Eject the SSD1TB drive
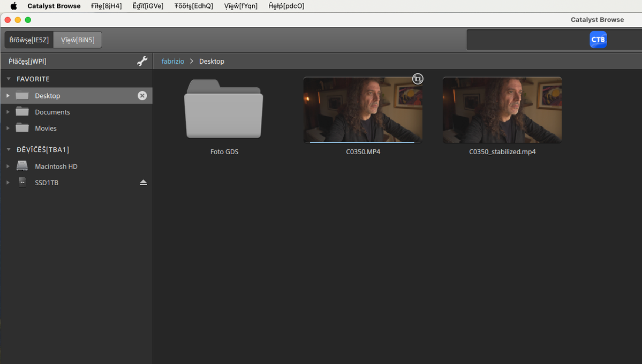 tap(143, 183)
